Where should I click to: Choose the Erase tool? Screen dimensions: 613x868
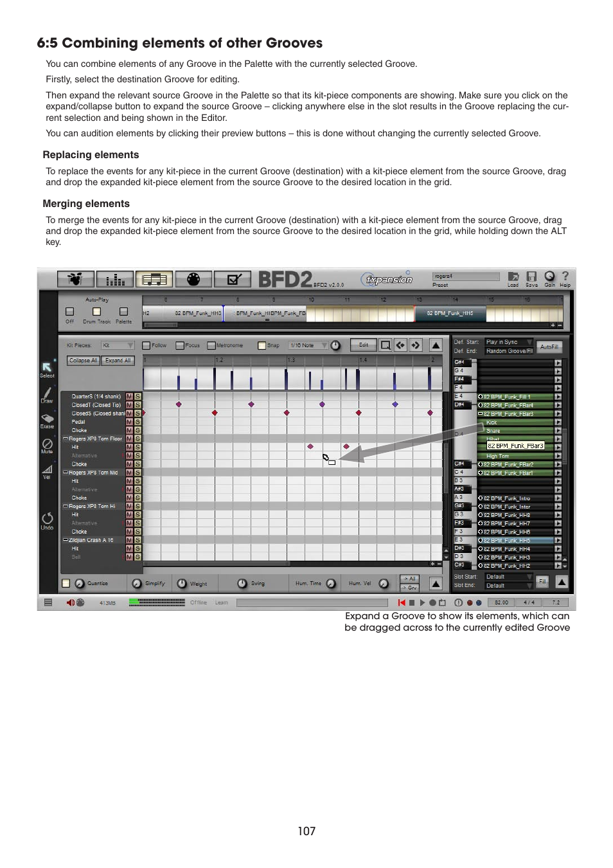coord(47,418)
